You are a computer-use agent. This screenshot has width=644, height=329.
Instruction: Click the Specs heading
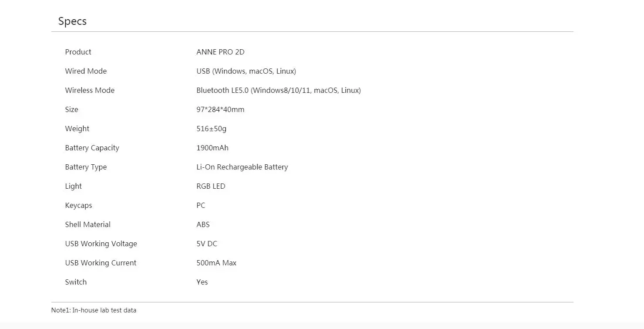coord(72,21)
